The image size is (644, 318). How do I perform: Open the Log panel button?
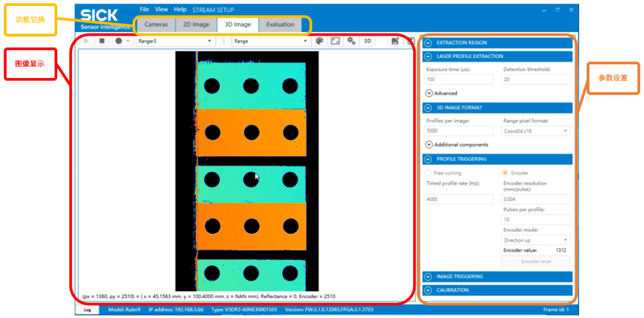pyautogui.click(x=87, y=310)
